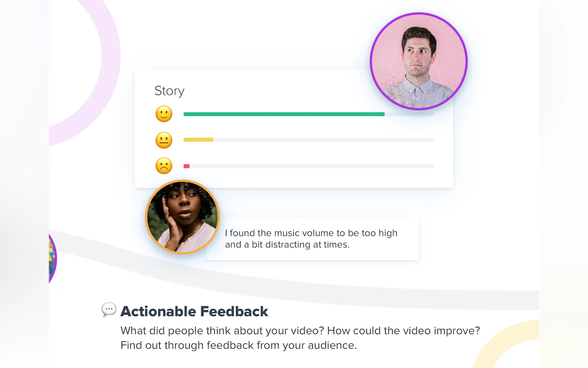Click "Find out through feedback from your audience" text
The image size is (588, 368).
(238, 345)
